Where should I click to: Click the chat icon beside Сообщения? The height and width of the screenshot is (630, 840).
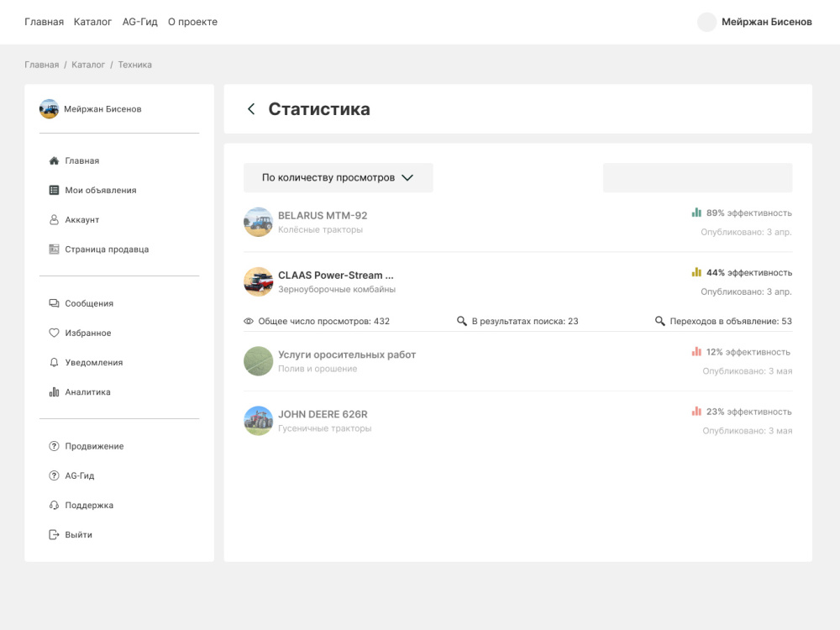54,303
